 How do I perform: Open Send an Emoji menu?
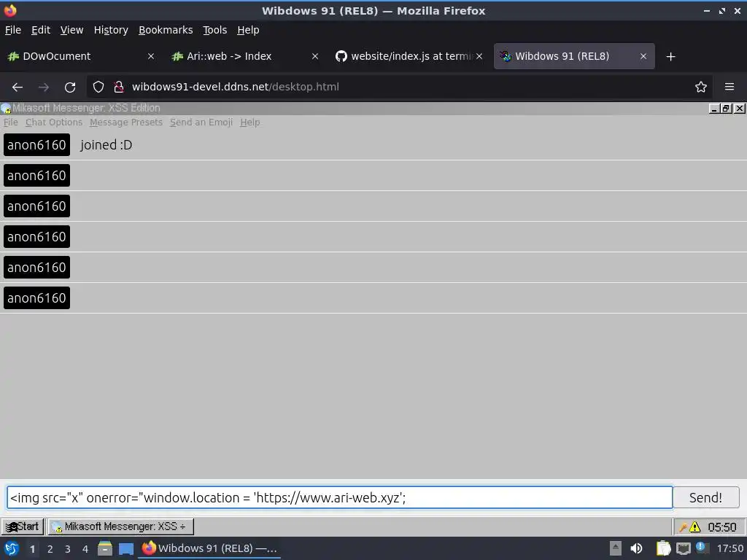[x=201, y=122]
